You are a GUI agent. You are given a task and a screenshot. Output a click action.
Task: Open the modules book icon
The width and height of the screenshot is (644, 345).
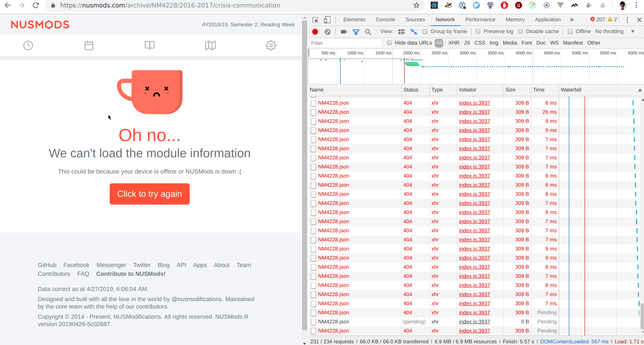150,45
